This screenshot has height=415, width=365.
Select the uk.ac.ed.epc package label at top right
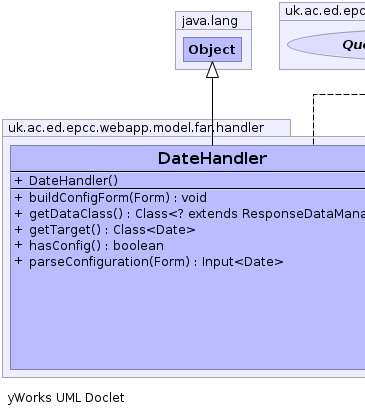tap(325, 11)
